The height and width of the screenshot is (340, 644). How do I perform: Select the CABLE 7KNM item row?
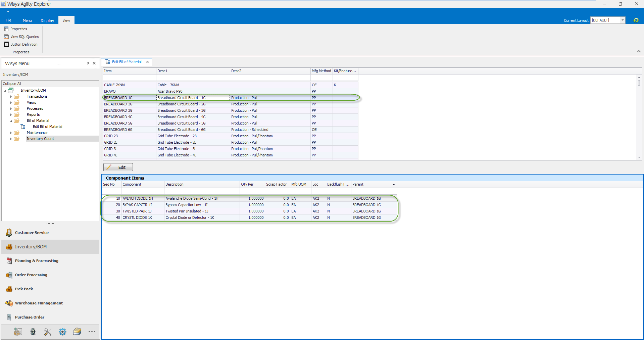click(231, 85)
